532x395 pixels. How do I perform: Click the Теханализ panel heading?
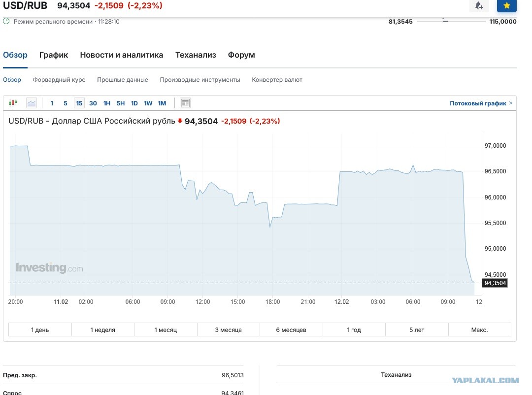point(396,375)
